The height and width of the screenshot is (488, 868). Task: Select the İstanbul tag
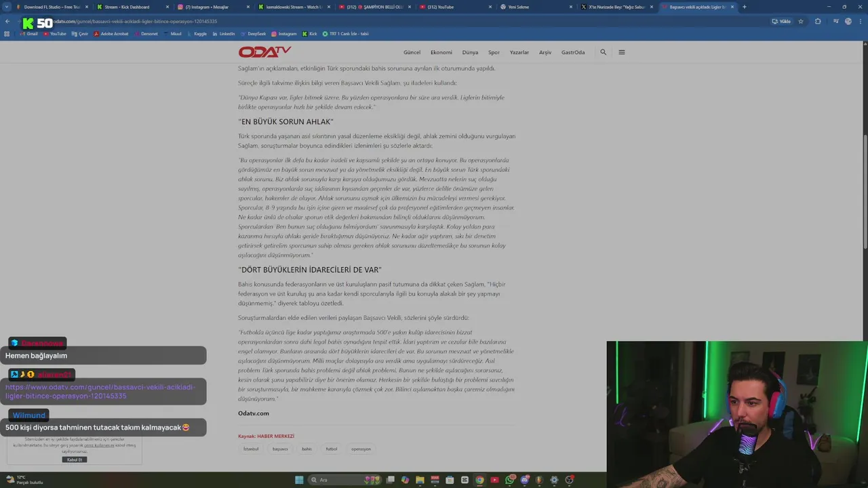[251, 449]
